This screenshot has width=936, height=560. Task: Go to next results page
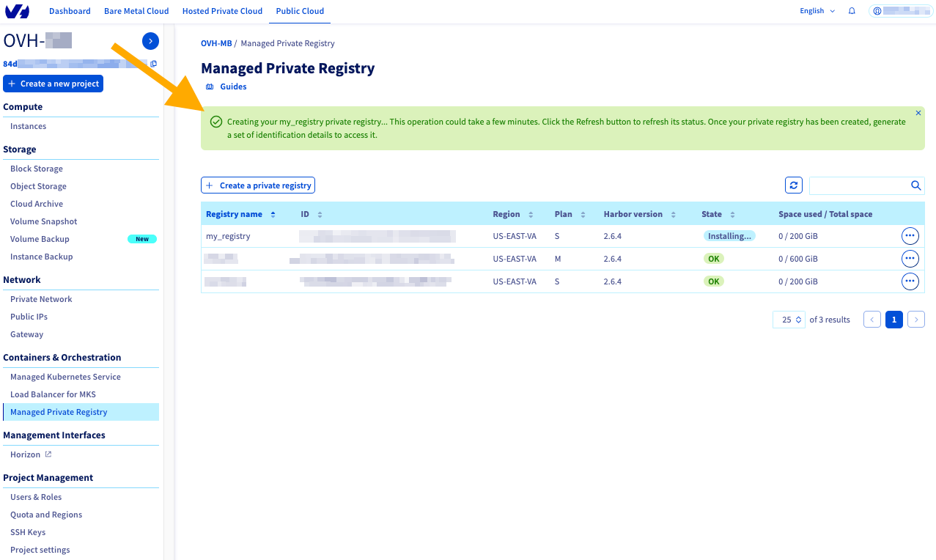point(916,320)
